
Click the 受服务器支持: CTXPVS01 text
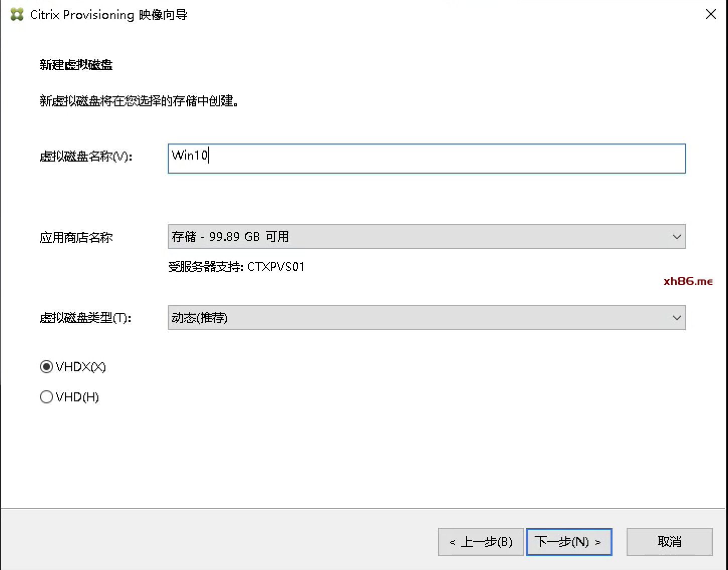click(236, 266)
